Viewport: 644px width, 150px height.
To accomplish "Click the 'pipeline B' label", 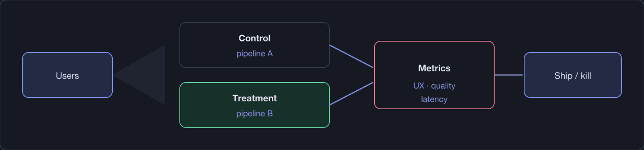I will tap(254, 114).
